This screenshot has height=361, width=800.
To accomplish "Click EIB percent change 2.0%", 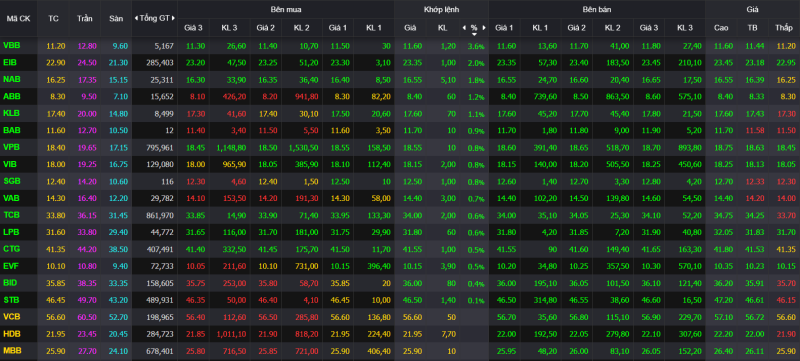I will pos(476,63).
